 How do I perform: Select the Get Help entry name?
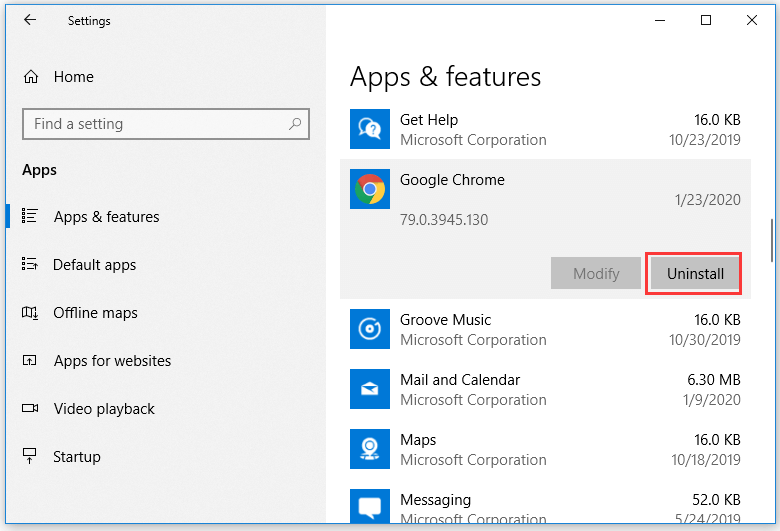click(429, 120)
